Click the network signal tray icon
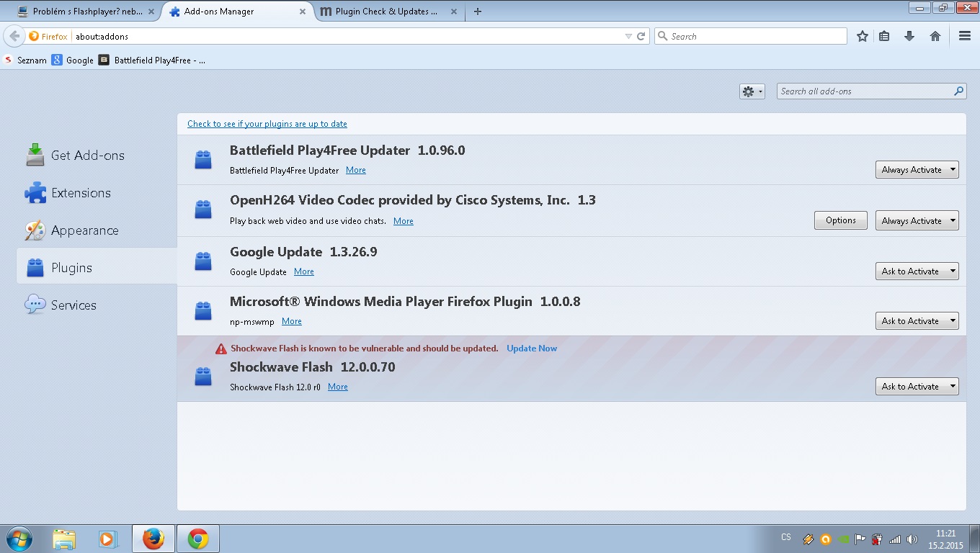 [x=895, y=539]
